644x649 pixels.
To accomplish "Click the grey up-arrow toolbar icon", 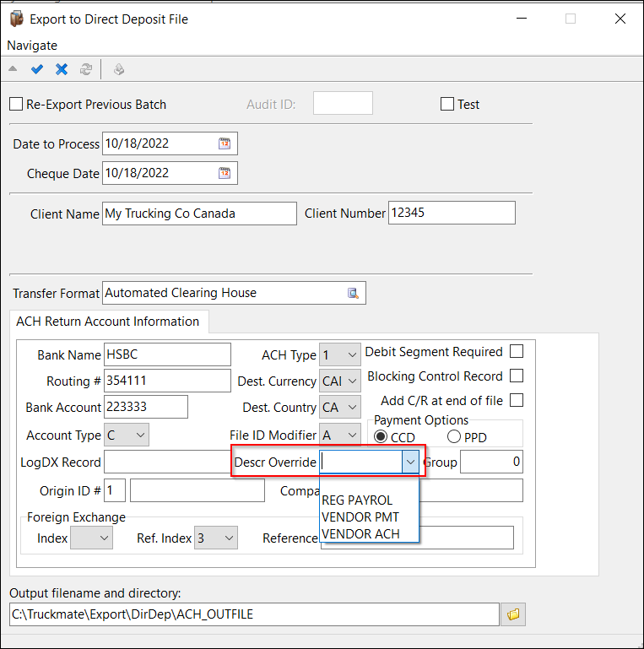I will click(13, 69).
